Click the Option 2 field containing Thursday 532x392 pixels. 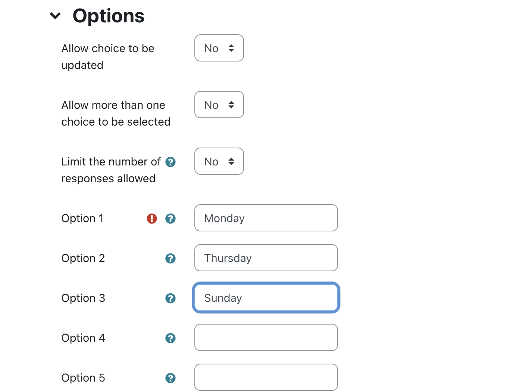pos(266,258)
